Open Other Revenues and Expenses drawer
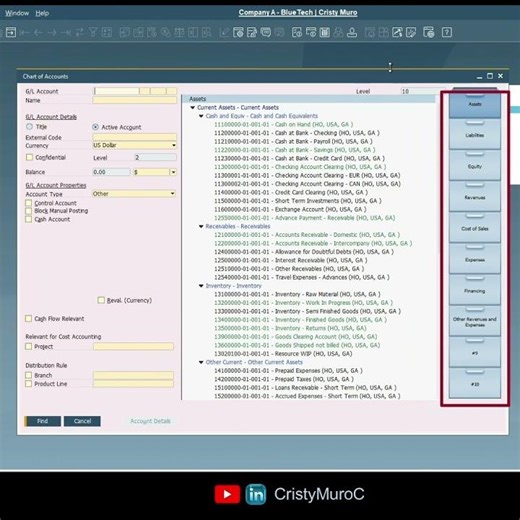 (475, 321)
